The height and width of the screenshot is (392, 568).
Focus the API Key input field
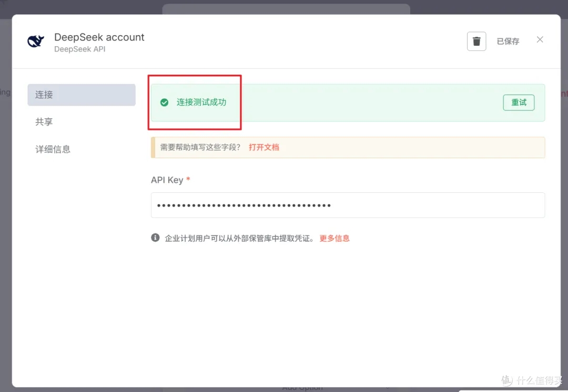tap(348, 205)
